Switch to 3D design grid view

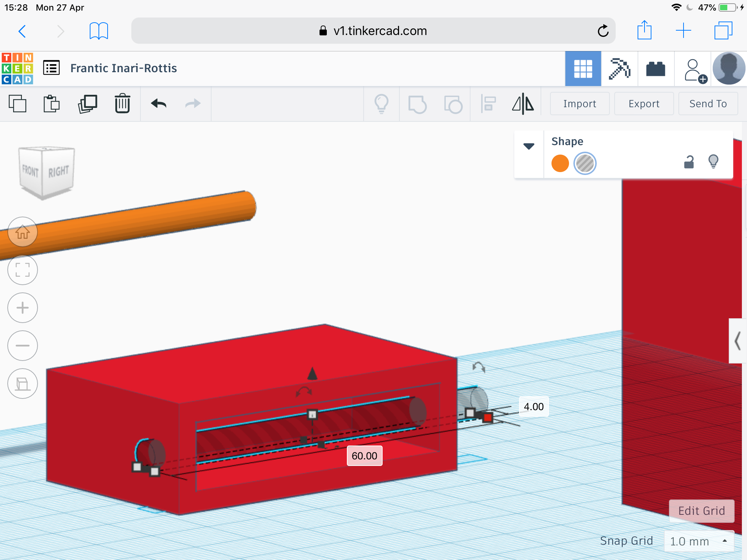coord(583,69)
